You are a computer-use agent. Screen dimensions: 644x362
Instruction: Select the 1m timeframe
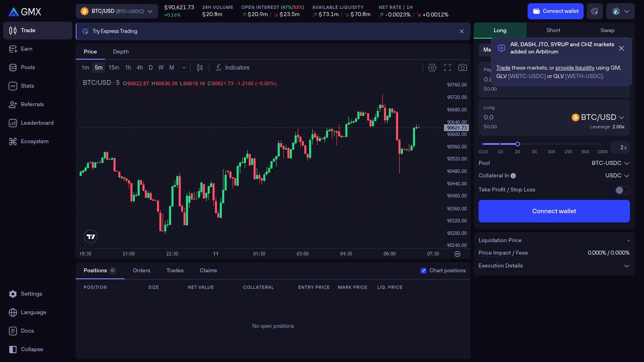pos(85,68)
